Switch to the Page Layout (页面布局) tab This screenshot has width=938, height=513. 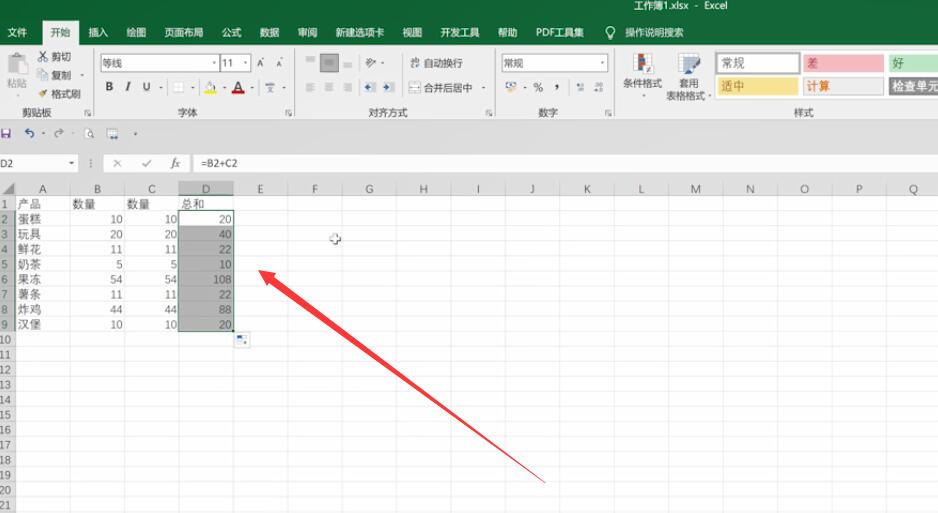coord(184,32)
